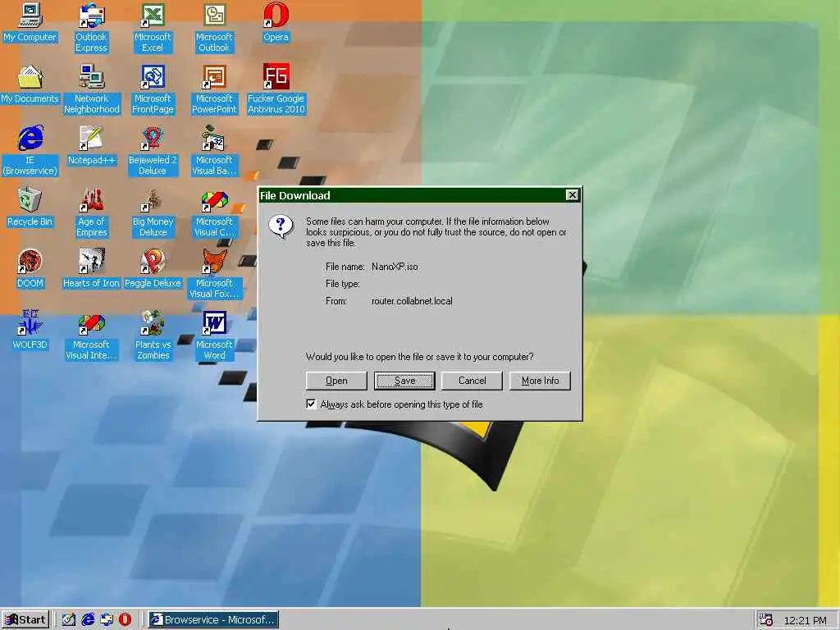Screen dimensions: 840x630
Task: Click the More Info button
Action: coord(540,381)
